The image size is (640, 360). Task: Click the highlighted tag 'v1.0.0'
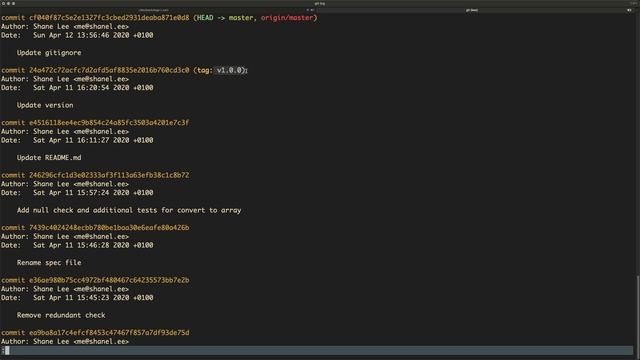coord(229,70)
